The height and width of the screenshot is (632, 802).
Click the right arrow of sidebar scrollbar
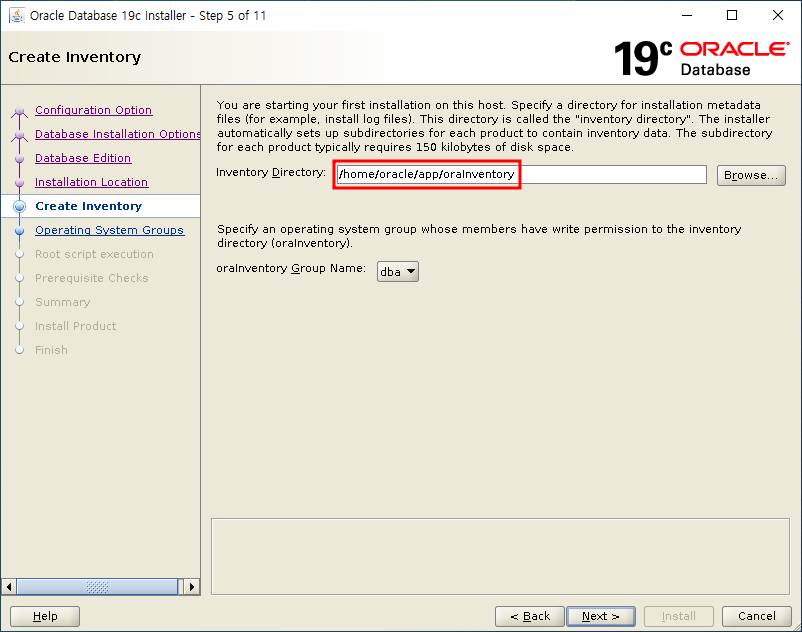coord(192,586)
